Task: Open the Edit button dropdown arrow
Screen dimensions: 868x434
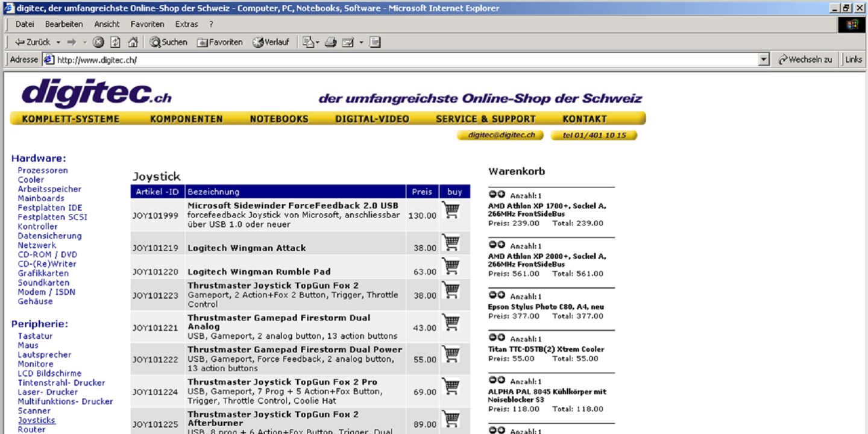Action: click(361, 42)
